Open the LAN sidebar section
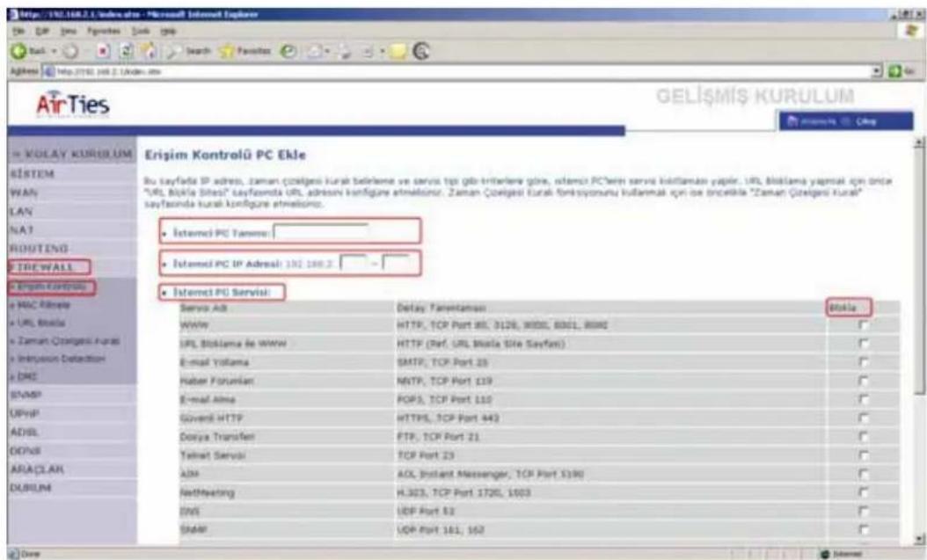Screen dimensions: 927x560 coord(21,211)
